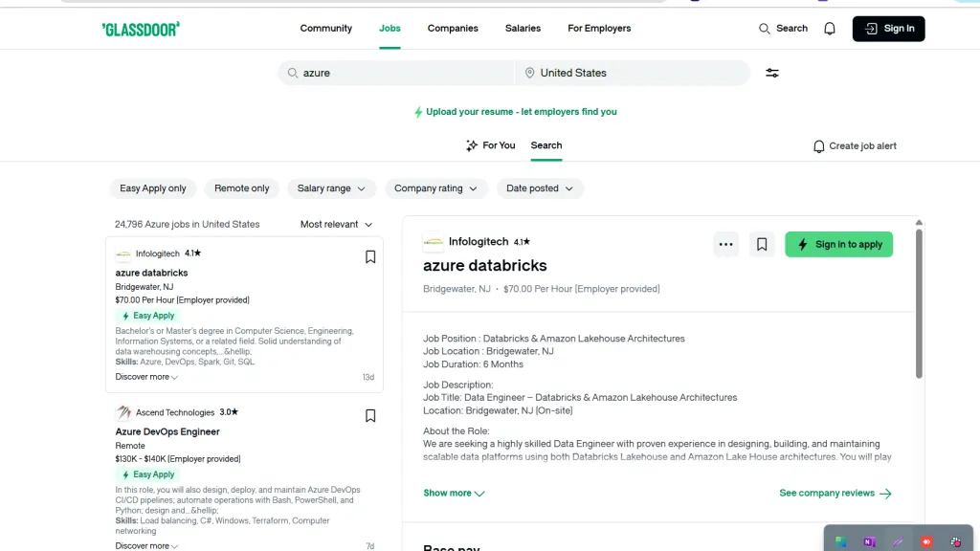The image size is (980, 551).
Task: Click the Infologitech logo in job details
Action: (x=434, y=242)
